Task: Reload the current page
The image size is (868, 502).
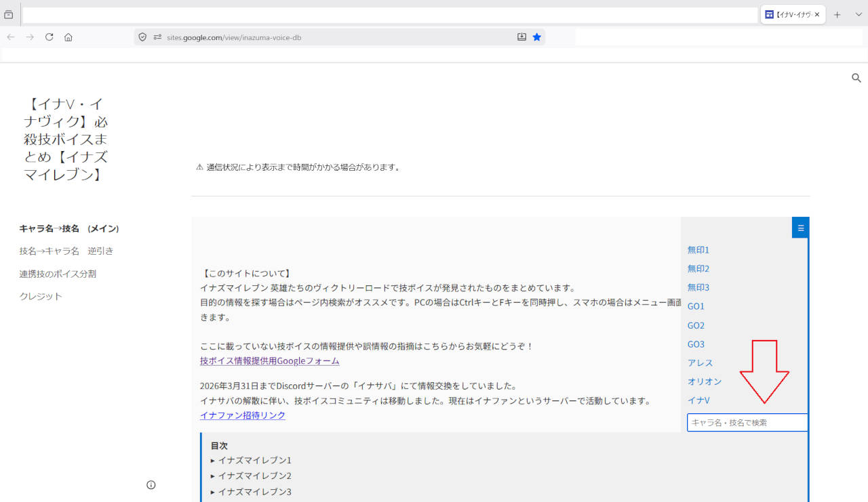Action: pyautogui.click(x=49, y=37)
